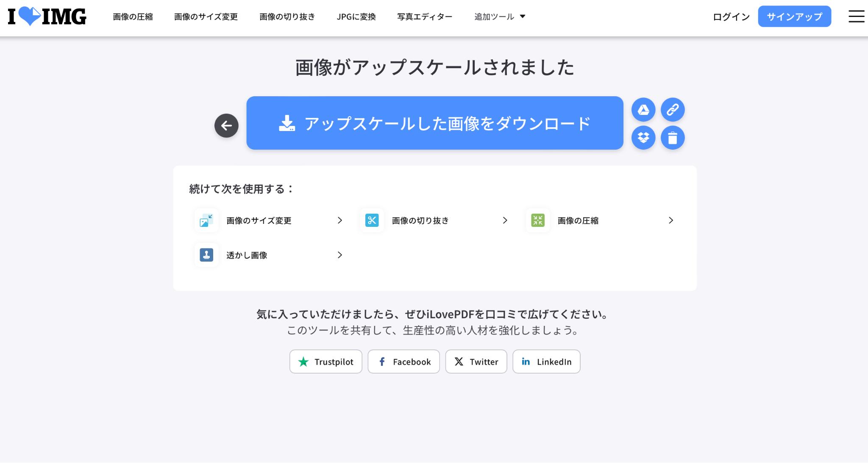Click chevron next to 画像の切り抜き card

tap(505, 220)
